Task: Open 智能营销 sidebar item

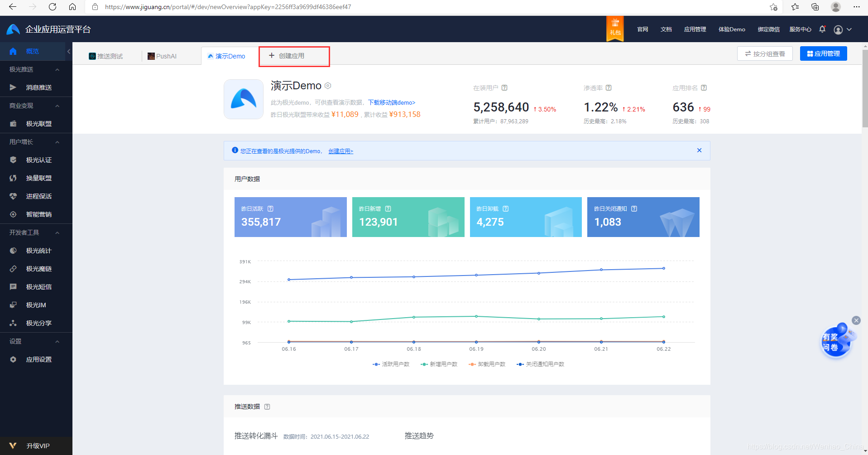Action: point(36,214)
